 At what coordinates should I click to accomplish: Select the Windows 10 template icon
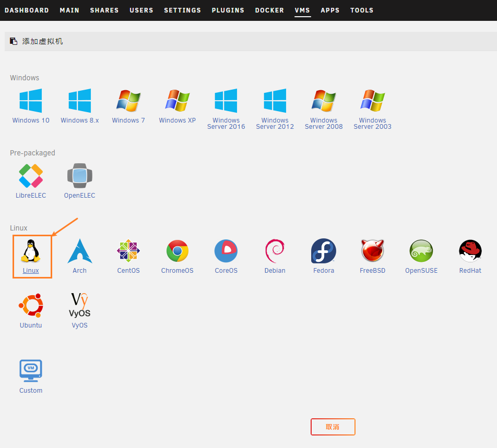coord(31,101)
